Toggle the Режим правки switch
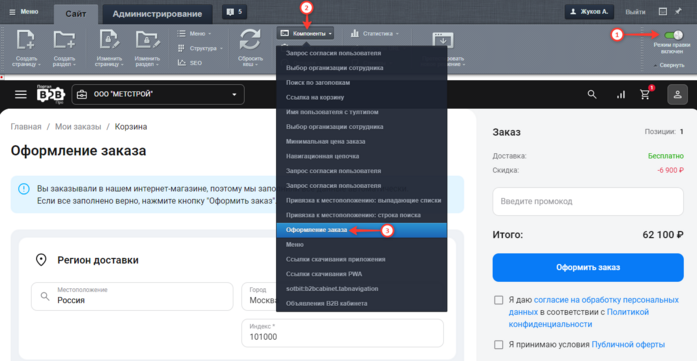This screenshot has width=697, height=361. (673, 35)
